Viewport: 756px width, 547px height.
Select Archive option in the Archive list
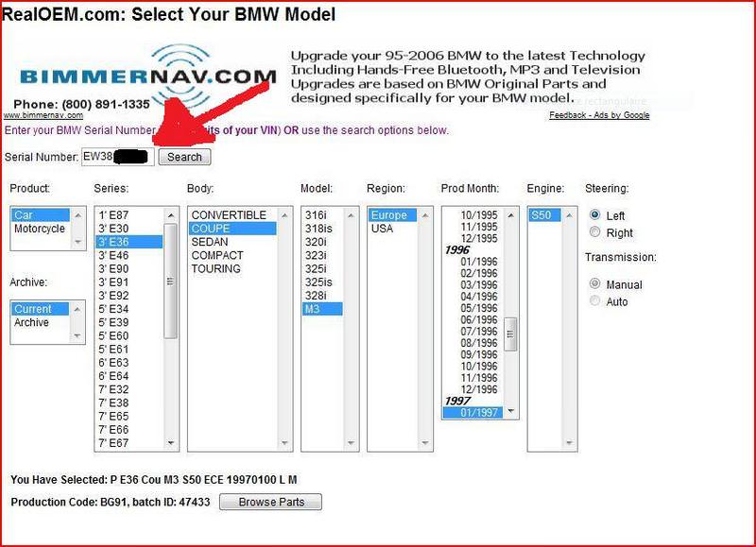click(41, 322)
